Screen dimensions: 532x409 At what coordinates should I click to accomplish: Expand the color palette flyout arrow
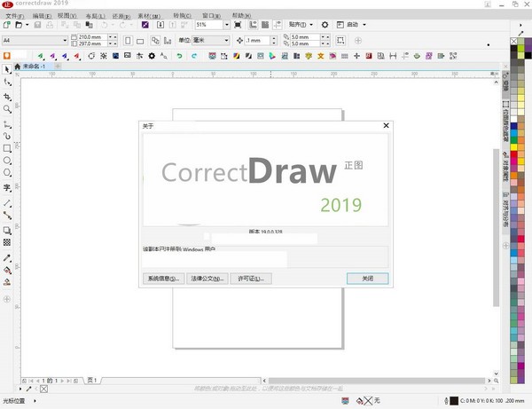(x=520, y=25)
